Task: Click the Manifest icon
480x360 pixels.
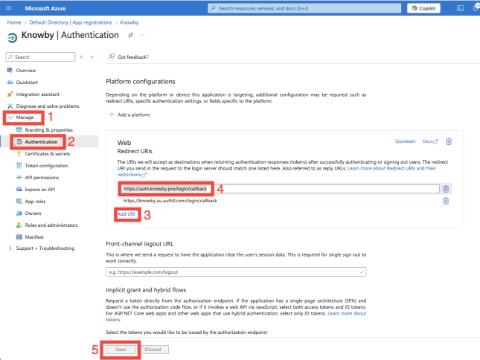Action: 19,237
